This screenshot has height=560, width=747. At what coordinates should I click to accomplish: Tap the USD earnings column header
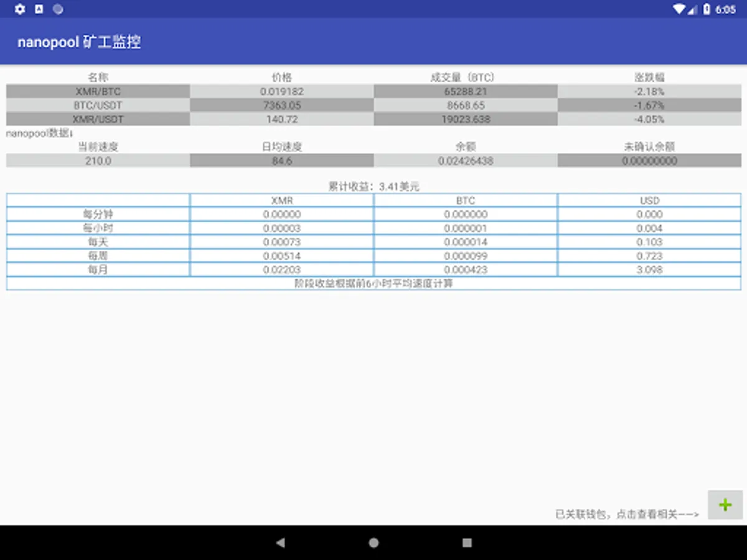(x=649, y=200)
